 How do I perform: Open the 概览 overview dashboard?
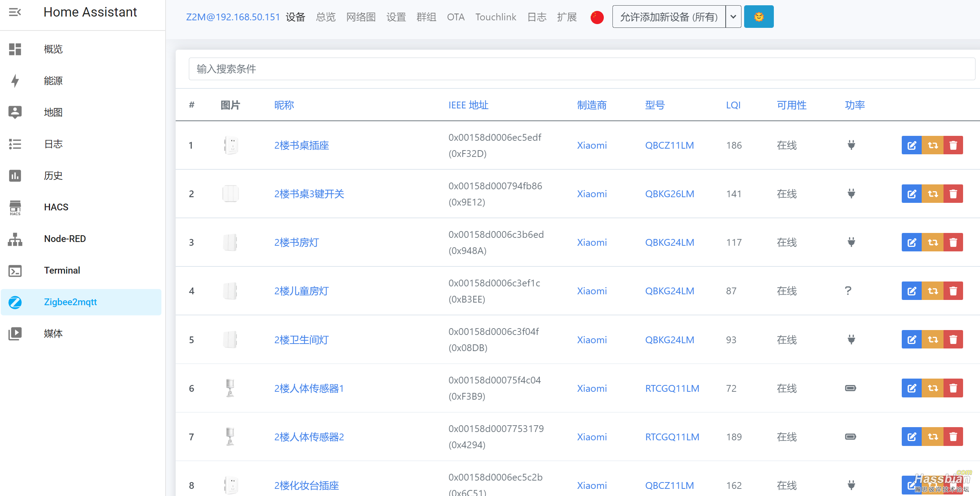point(81,49)
